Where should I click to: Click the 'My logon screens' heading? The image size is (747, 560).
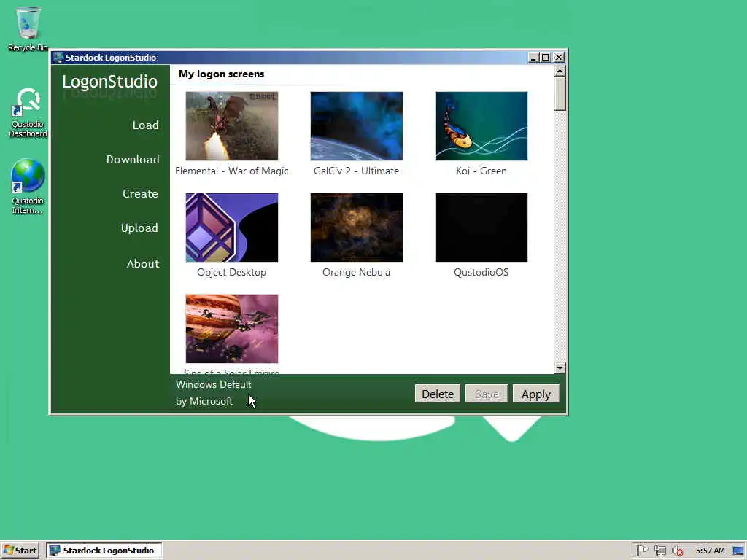[x=221, y=74]
